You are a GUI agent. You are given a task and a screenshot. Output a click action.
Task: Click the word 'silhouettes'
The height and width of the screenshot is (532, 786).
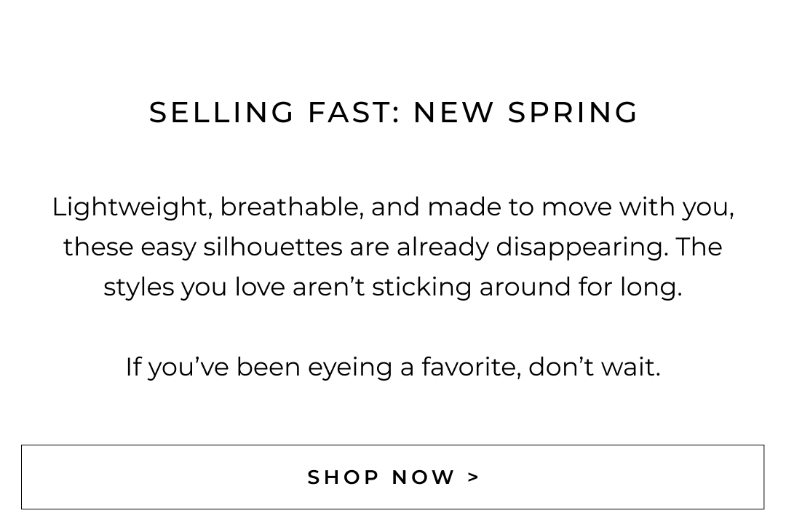(x=272, y=247)
